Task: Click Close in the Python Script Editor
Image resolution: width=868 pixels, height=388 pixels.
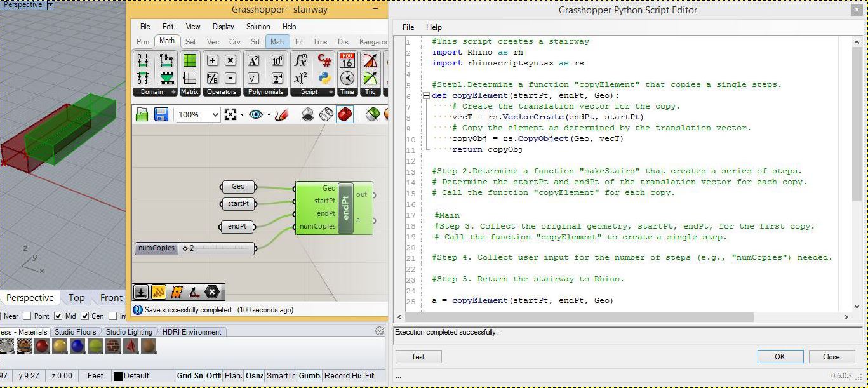Action: coord(831,357)
